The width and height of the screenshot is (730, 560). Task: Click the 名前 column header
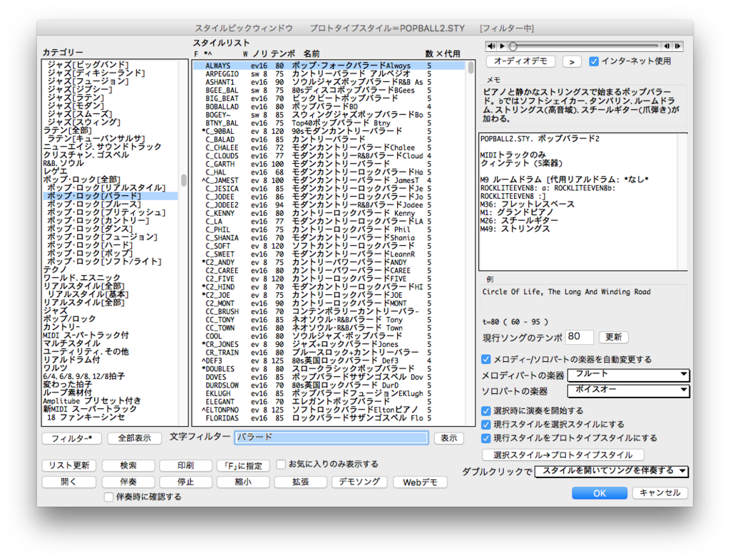coord(312,54)
